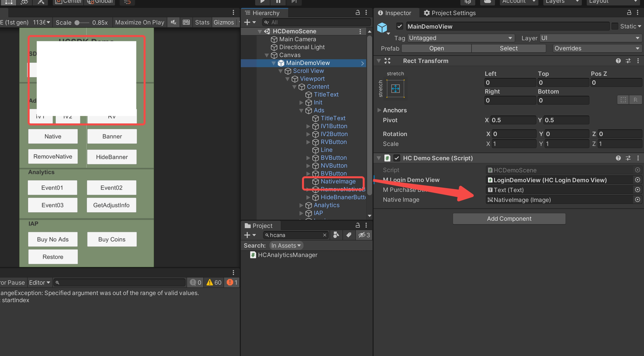Open the Tag dropdown showing Untagged
The height and width of the screenshot is (356, 644).
click(x=461, y=38)
